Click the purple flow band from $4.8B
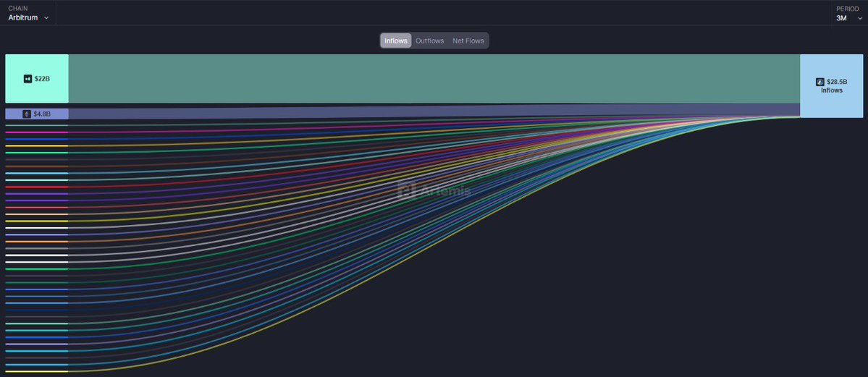The width and height of the screenshot is (868, 377). 434,112
